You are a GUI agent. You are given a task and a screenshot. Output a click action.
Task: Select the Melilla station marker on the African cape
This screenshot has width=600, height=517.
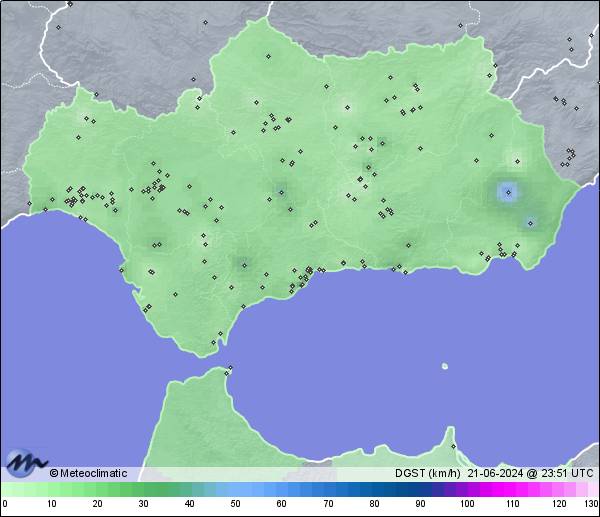click(x=453, y=446)
